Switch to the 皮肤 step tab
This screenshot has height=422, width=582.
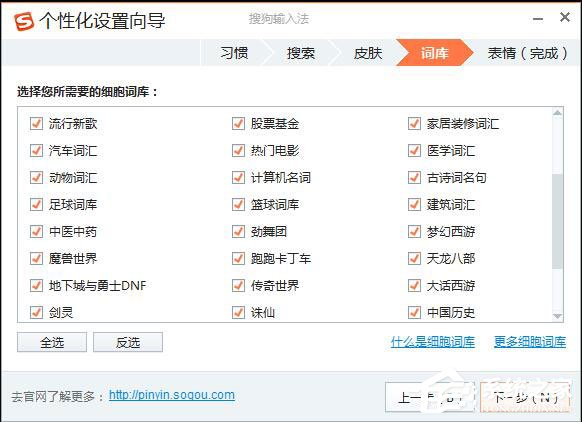[367, 53]
